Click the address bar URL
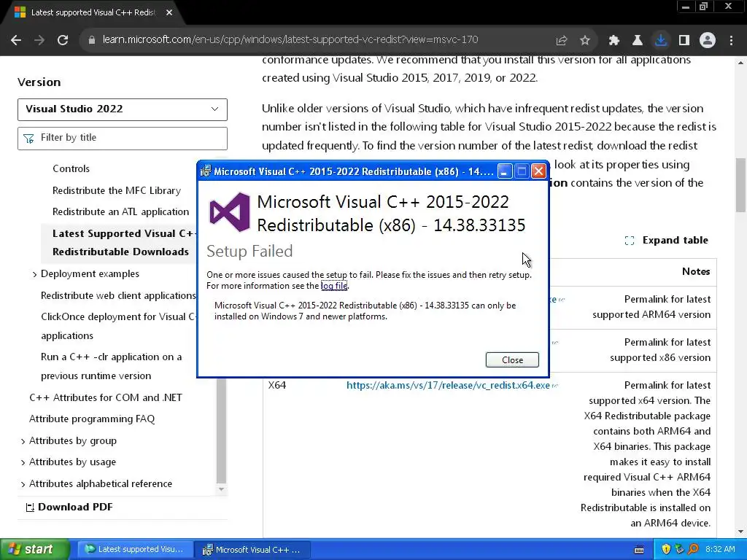747x560 pixels. tap(290, 40)
